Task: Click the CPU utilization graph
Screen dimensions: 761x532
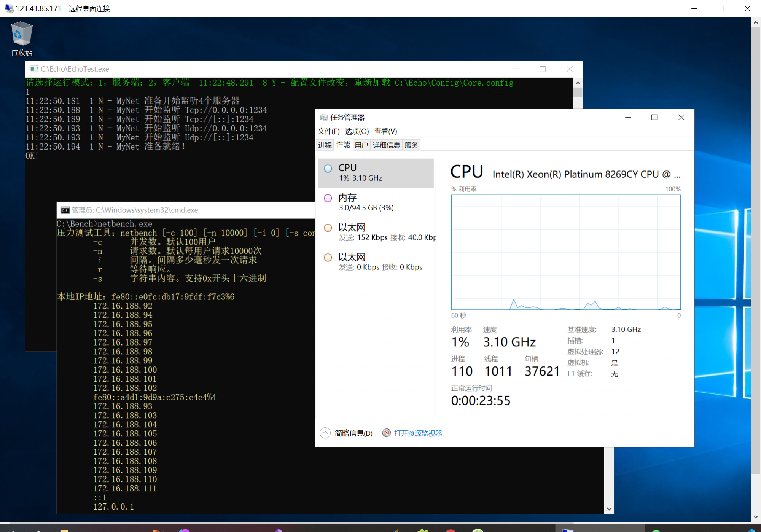Action: tap(566, 252)
